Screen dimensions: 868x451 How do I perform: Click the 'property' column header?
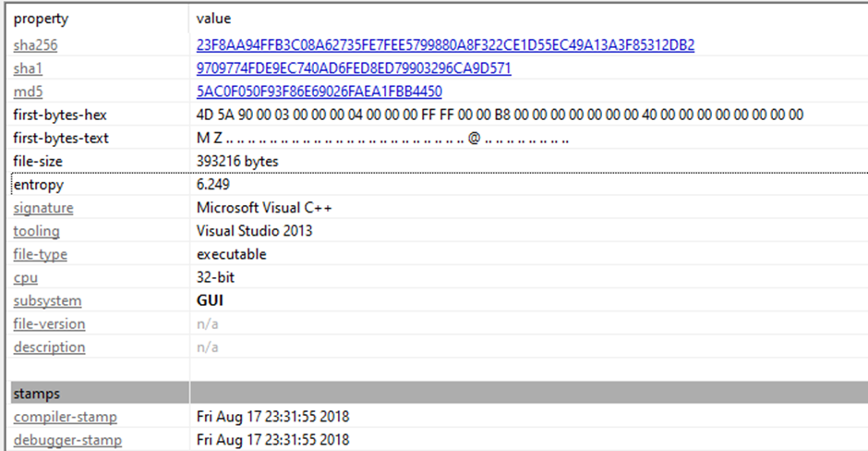(x=41, y=18)
